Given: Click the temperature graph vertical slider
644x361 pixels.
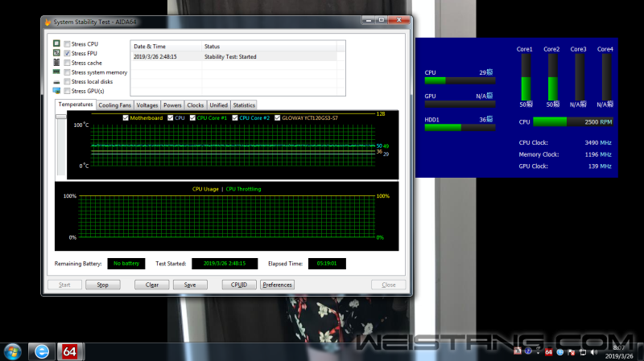Looking at the screenshot, I should (x=61, y=145).
